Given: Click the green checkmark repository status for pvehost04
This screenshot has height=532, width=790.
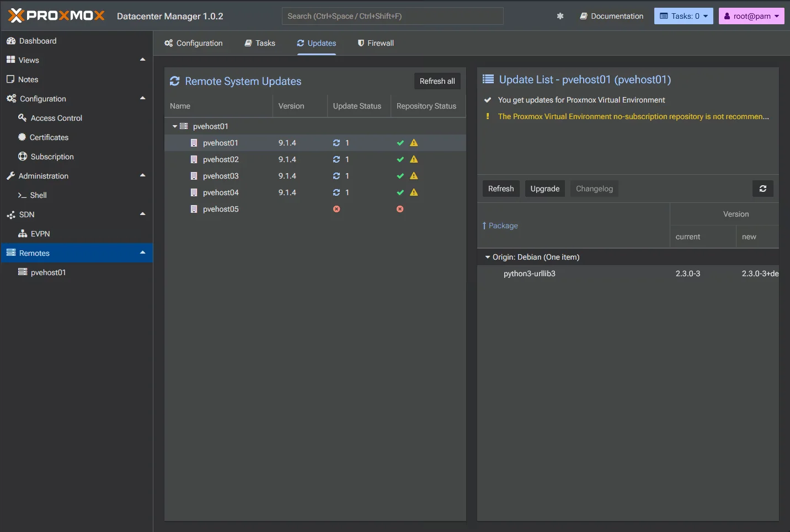Looking at the screenshot, I should (401, 192).
